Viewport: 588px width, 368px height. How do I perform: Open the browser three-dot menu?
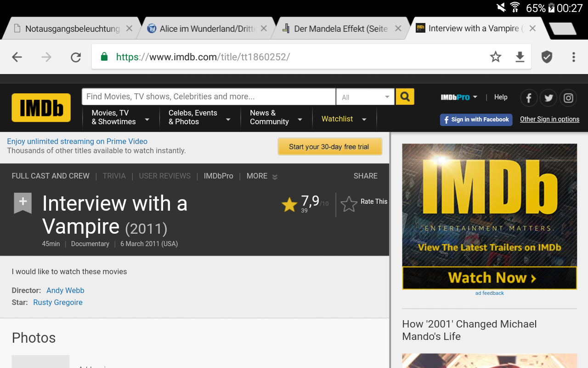(573, 57)
